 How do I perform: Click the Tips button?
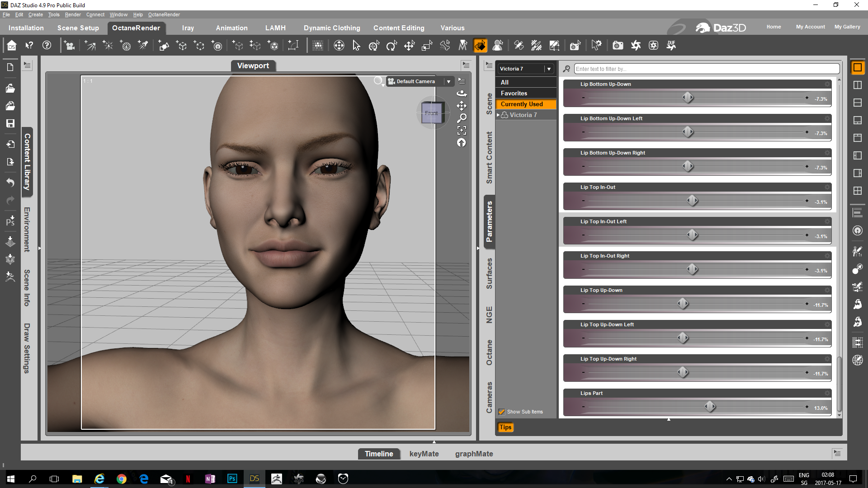point(505,427)
